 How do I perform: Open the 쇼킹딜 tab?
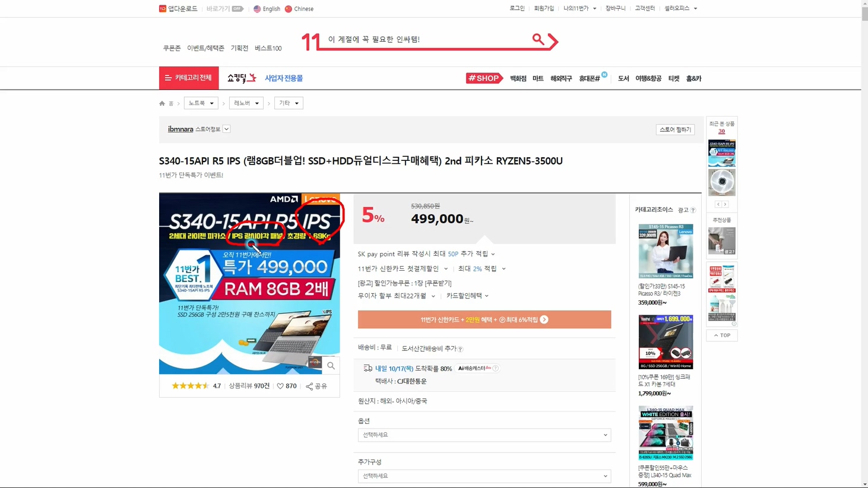coord(242,78)
